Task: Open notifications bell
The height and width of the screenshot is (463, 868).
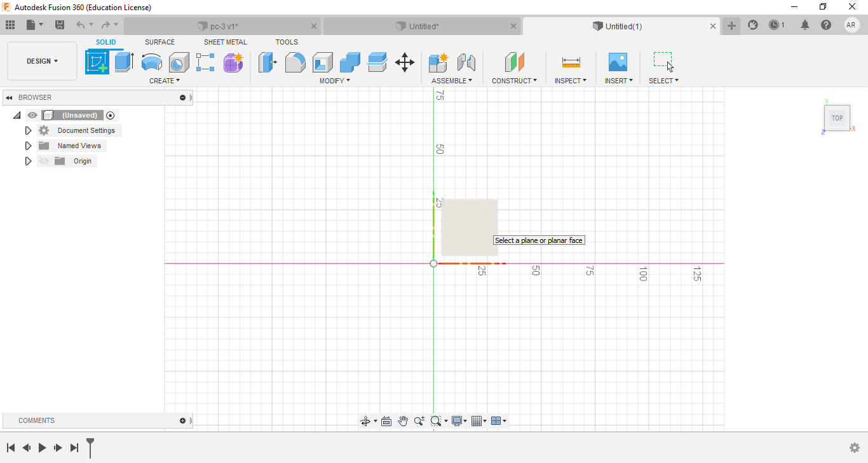Action: pos(805,25)
